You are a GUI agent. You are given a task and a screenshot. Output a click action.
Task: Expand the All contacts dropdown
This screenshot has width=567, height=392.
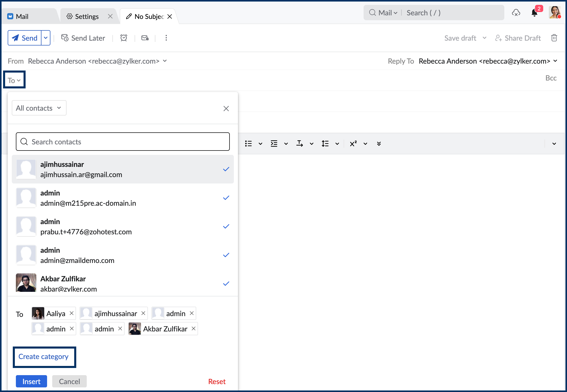(39, 108)
